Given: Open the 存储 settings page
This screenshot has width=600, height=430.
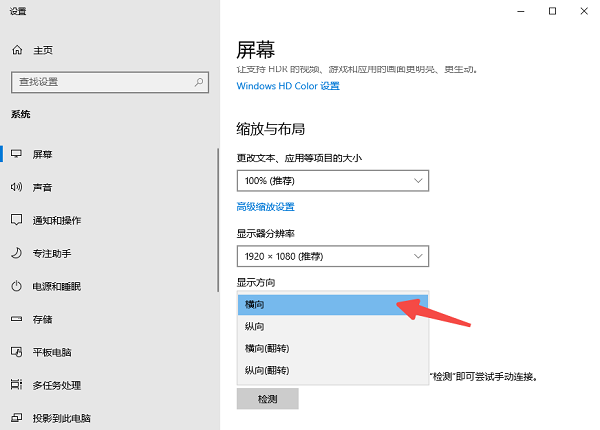Looking at the screenshot, I should tap(42, 319).
